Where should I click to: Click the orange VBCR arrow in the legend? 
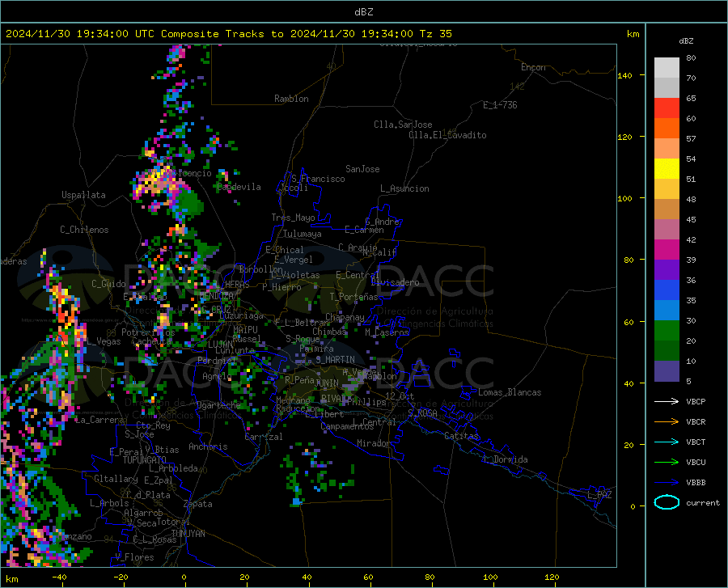667,422
